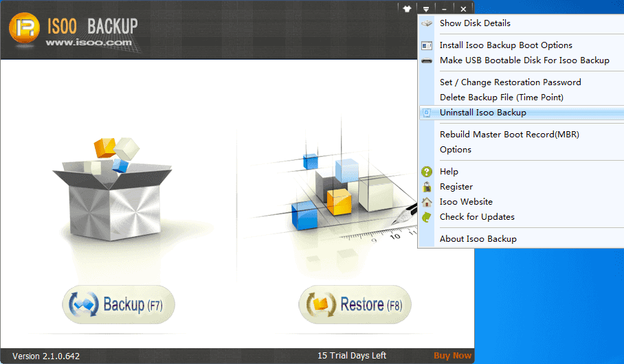Image resolution: width=624 pixels, height=364 pixels.
Task: Click the Install Boot Options window icon
Action: (x=427, y=45)
